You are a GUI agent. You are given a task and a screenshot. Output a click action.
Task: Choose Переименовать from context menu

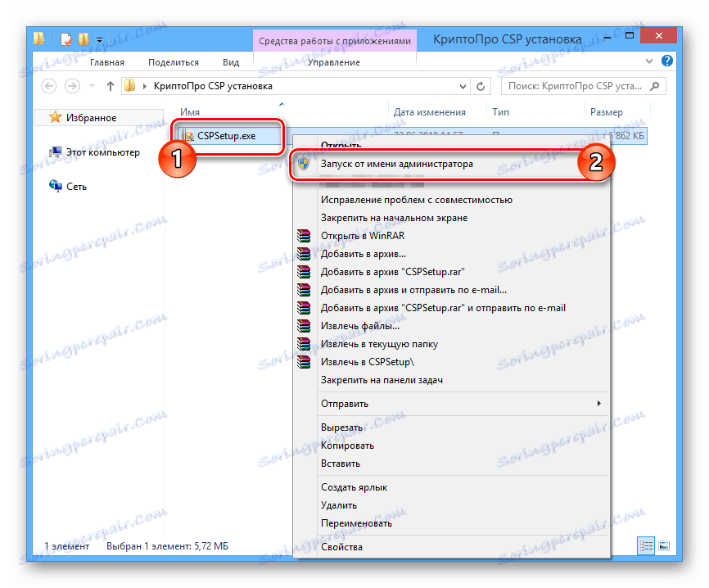click(451, 523)
